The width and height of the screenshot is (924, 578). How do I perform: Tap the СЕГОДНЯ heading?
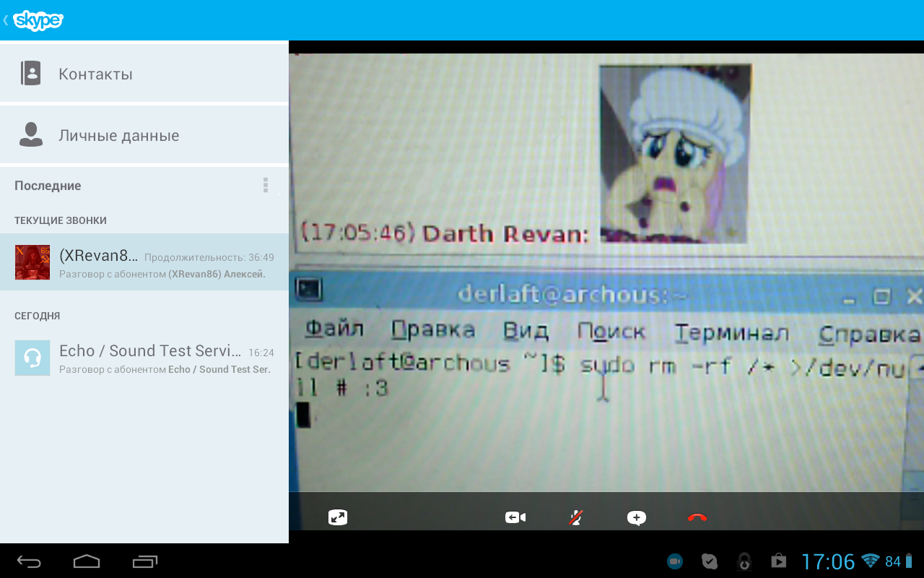click(38, 316)
